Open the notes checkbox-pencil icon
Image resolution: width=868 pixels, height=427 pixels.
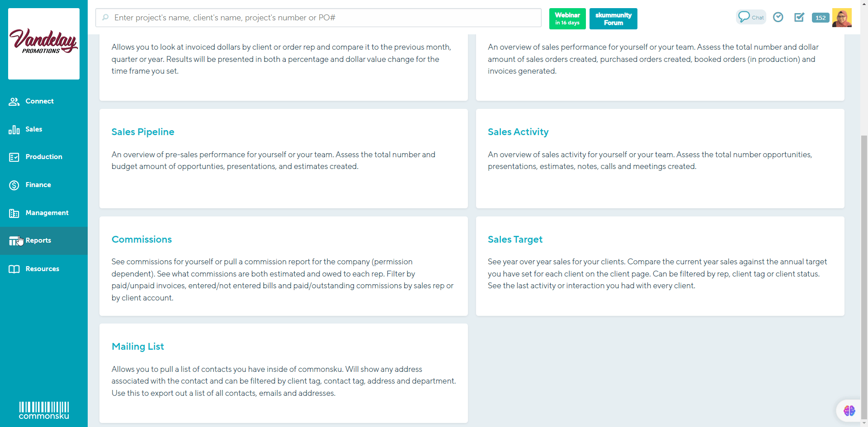click(799, 17)
